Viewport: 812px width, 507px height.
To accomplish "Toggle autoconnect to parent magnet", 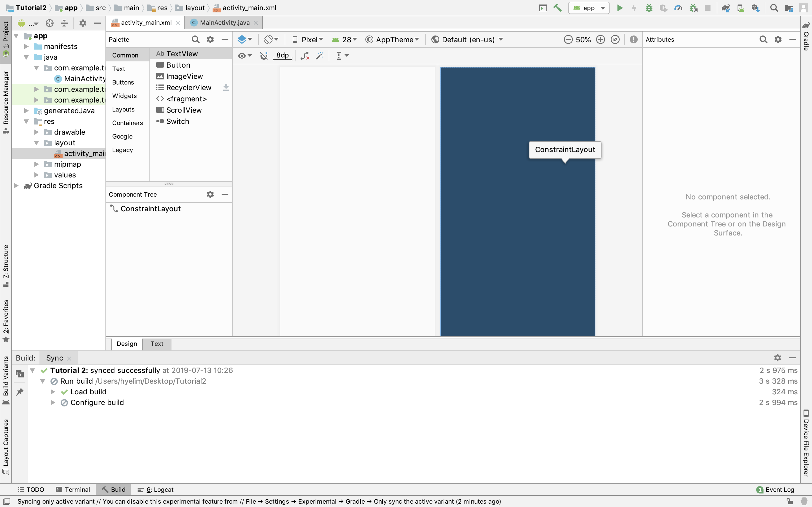I will (264, 56).
